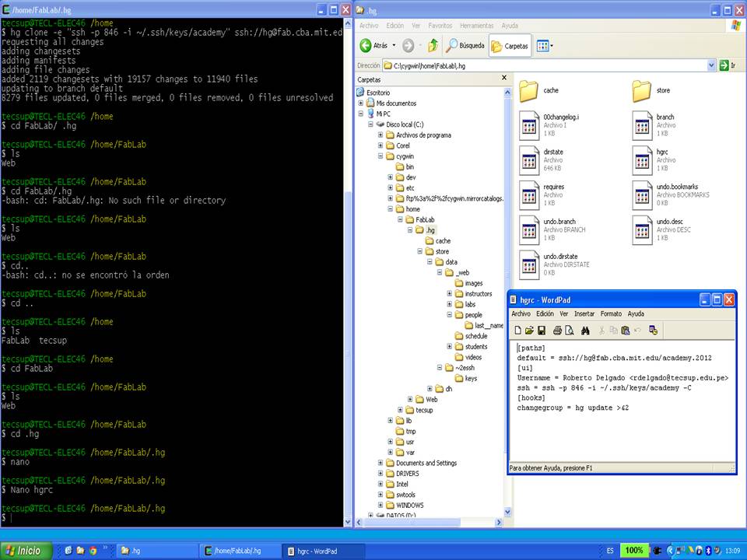The height and width of the screenshot is (560, 747).
Task: Open WordPad Ver menu
Action: (x=563, y=313)
